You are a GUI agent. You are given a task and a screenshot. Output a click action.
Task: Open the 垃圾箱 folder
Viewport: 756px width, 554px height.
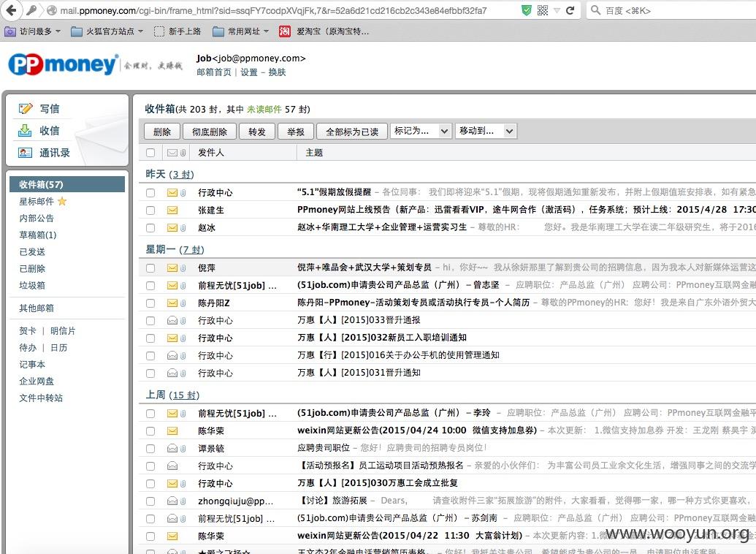[x=32, y=285]
